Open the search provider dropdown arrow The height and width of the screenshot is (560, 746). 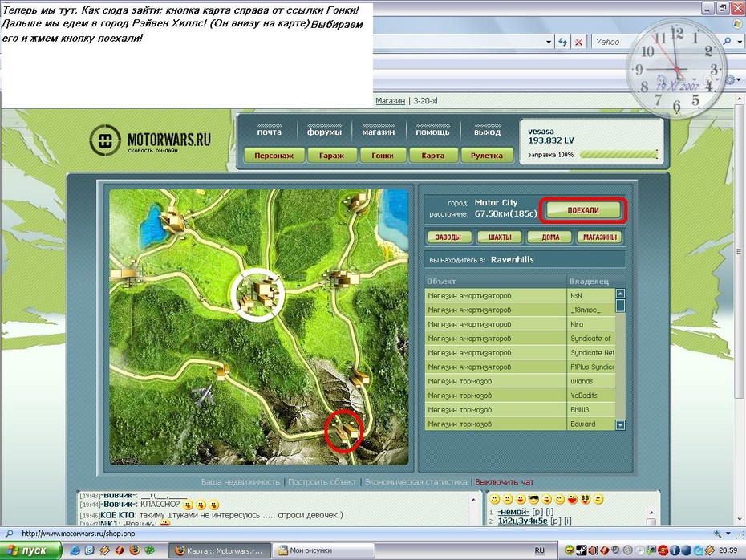click(740, 42)
